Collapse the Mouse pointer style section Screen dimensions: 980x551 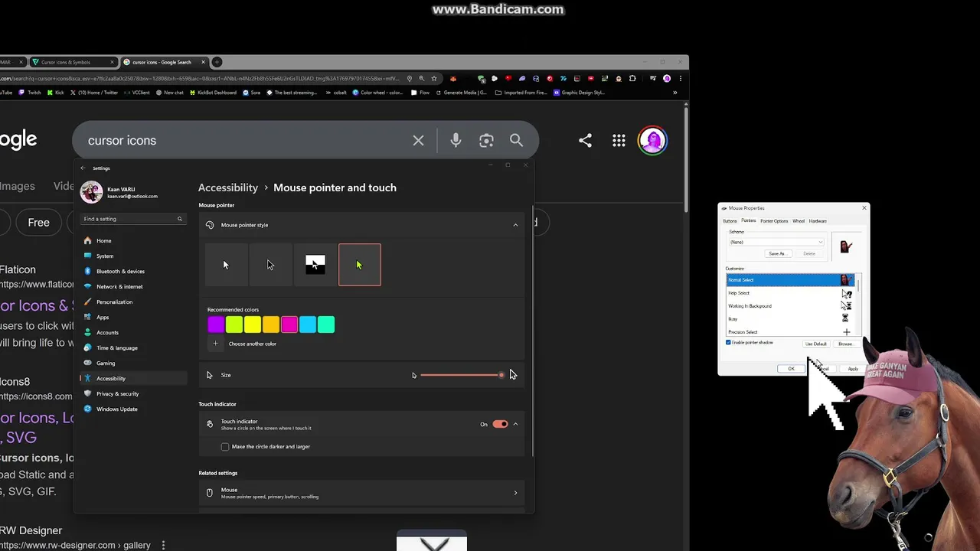515,225
